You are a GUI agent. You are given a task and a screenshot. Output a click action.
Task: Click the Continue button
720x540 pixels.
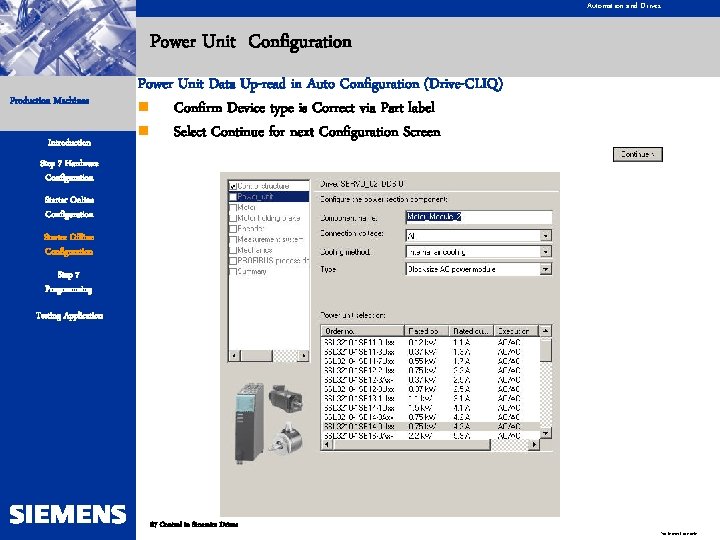coord(638,154)
